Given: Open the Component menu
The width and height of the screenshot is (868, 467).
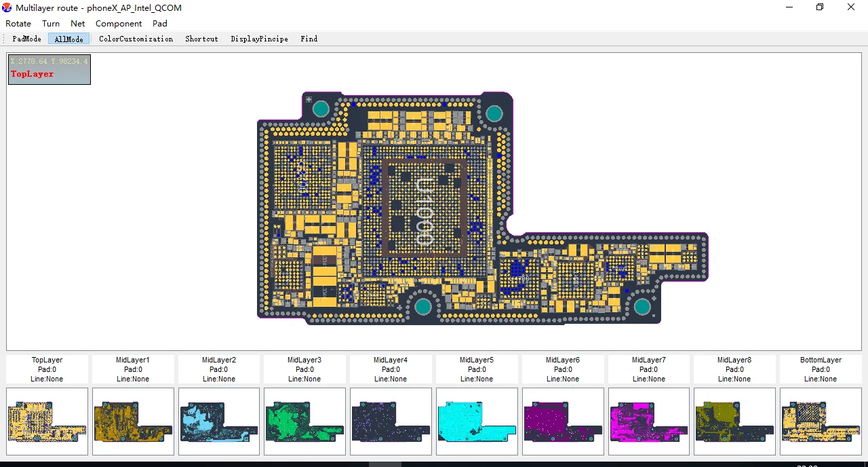Looking at the screenshot, I should [x=119, y=23].
